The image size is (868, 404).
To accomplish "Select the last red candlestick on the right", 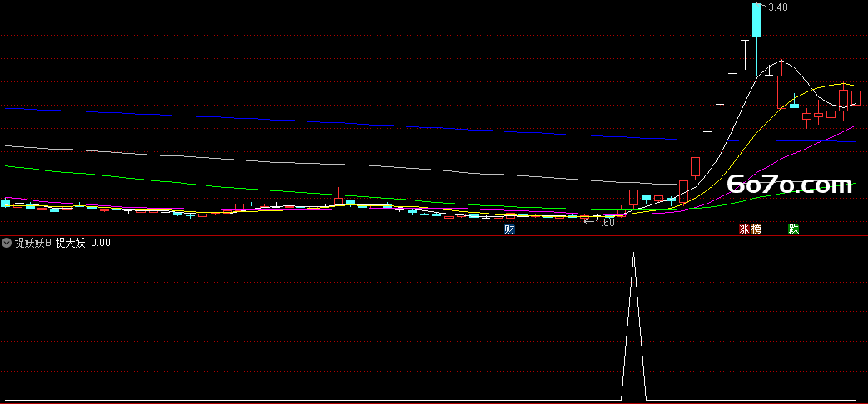I will 856,98.
